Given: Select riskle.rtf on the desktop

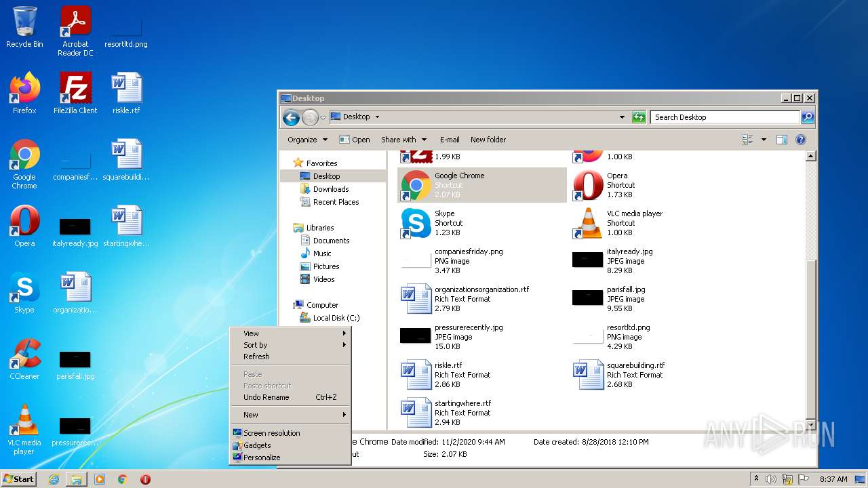Looking at the screenshot, I should click(126, 94).
